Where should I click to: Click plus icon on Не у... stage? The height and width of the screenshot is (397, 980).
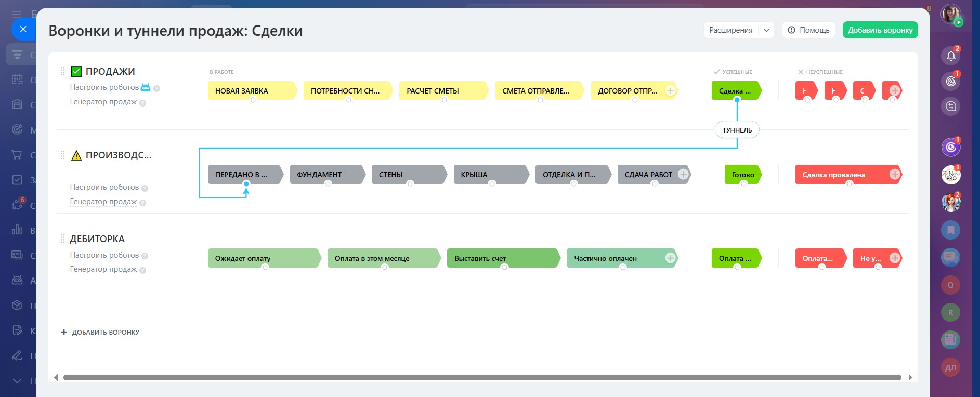(895, 258)
